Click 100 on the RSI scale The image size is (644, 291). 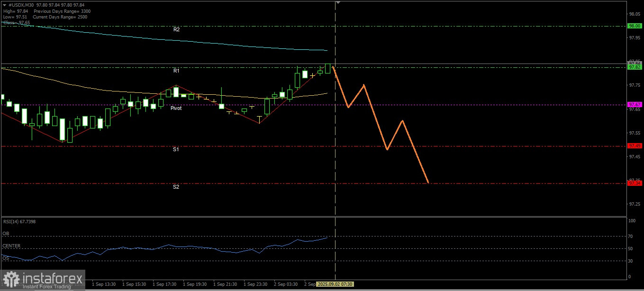point(632,221)
